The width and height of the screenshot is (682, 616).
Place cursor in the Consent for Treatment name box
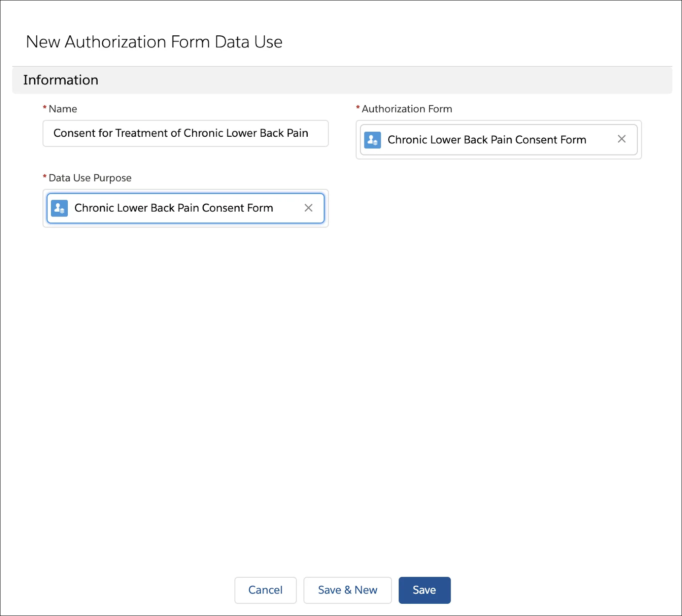point(185,133)
